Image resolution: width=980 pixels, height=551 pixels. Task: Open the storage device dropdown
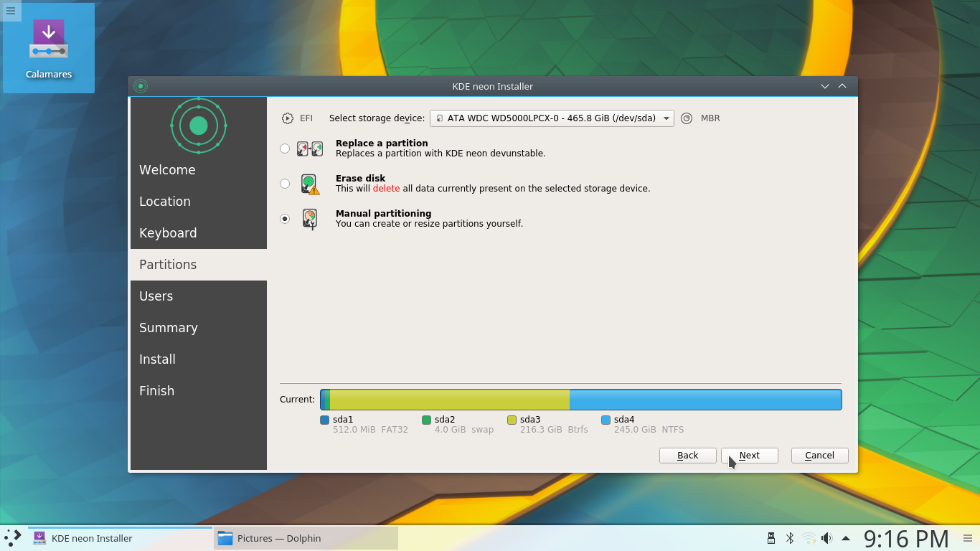(x=552, y=118)
